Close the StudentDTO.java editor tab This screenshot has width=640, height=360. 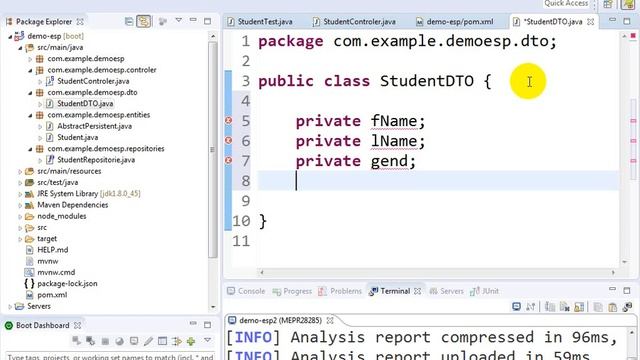[x=591, y=22]
